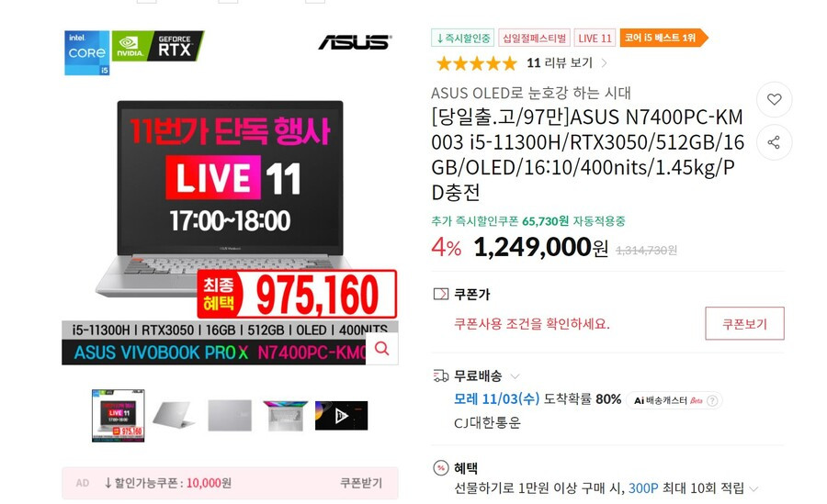Select the keyboard top-view thumbnail
Image resolution: width=827 pixels, height=504 pixels.
(x=285, y=416)
